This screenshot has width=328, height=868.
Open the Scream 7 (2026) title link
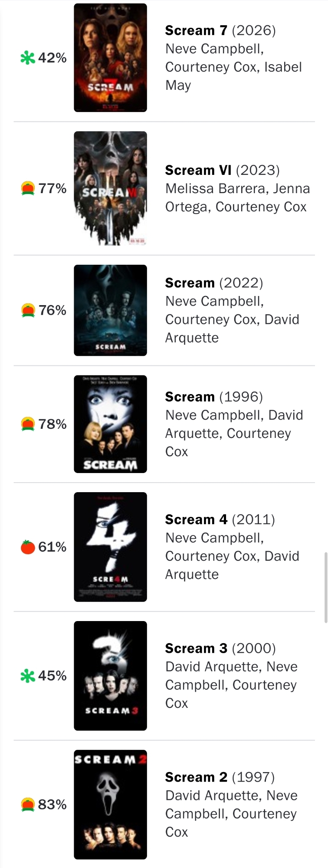tap(220, 30)
